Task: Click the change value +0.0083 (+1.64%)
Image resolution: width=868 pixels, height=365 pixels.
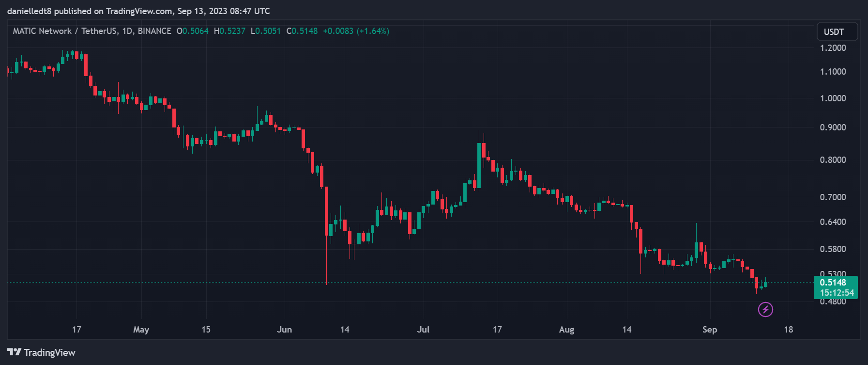Action: pyautogui.click(x=356, y=31)
